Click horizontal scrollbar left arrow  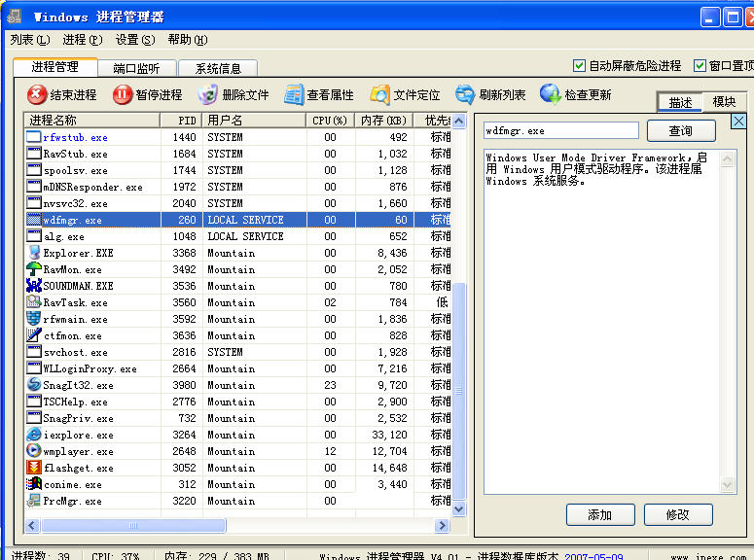click(32, 525)
